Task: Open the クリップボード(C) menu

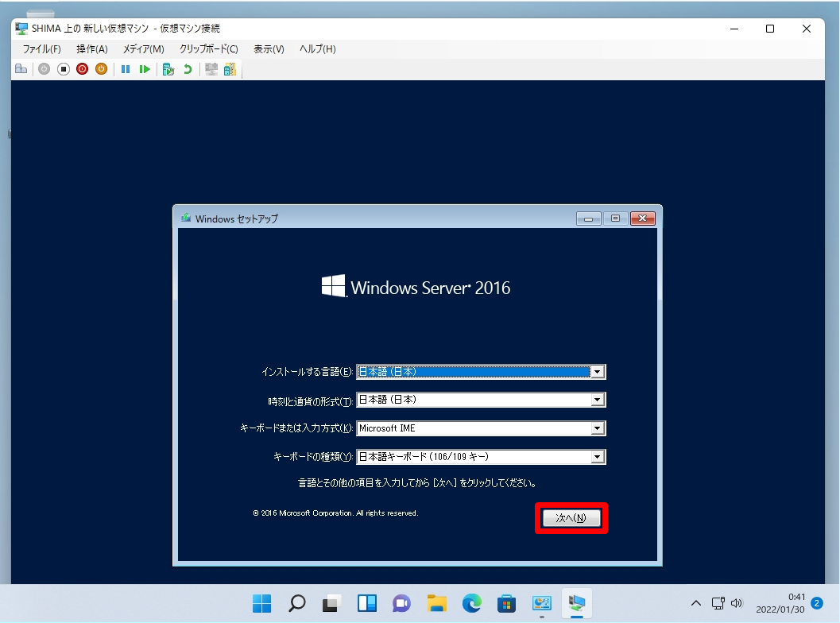Action: (x=209, y=48)
